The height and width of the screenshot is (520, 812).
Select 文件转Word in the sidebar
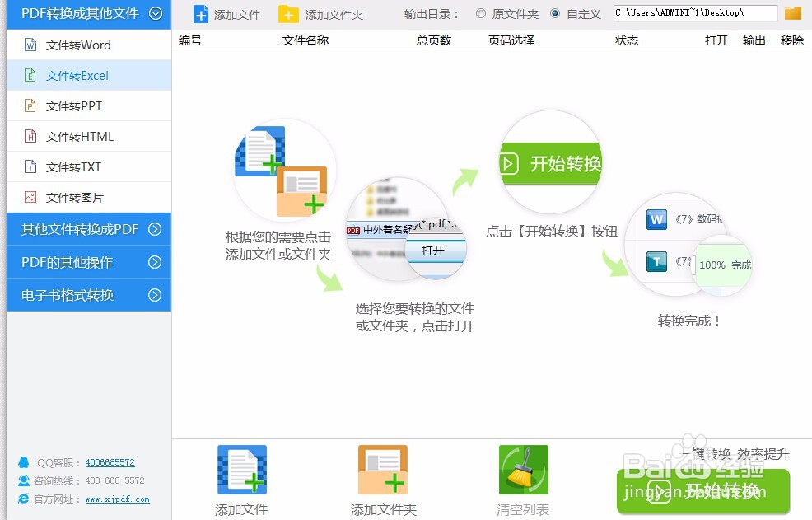coord(89,45)
